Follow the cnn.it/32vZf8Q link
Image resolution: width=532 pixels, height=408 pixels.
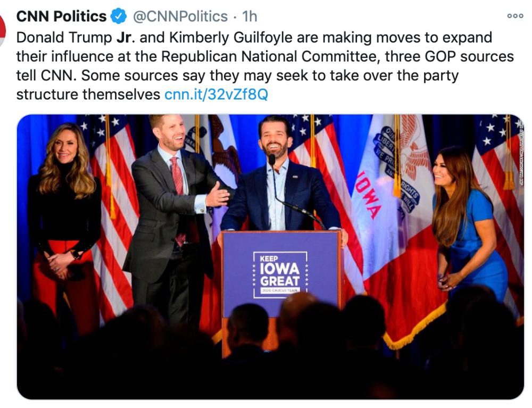(216, 95)
